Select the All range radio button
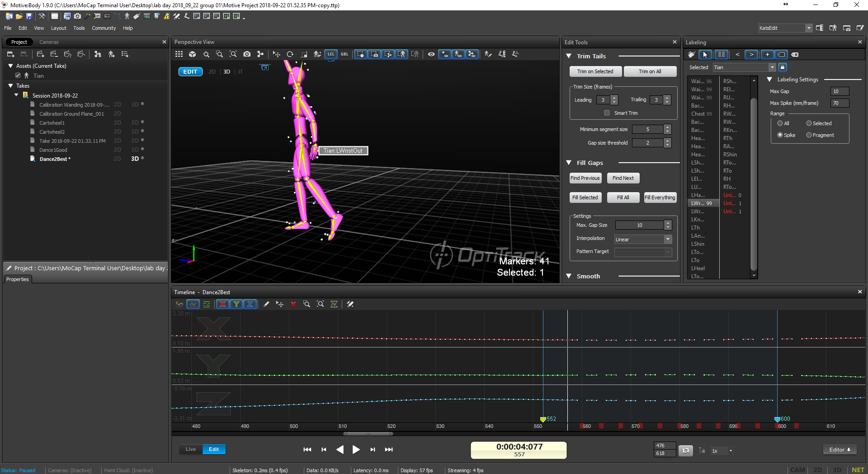 click(x=780, y=123)
